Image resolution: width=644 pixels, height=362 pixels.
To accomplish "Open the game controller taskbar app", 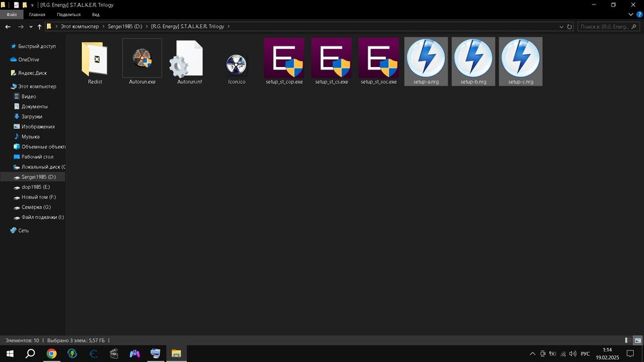I will coord(135,354).
